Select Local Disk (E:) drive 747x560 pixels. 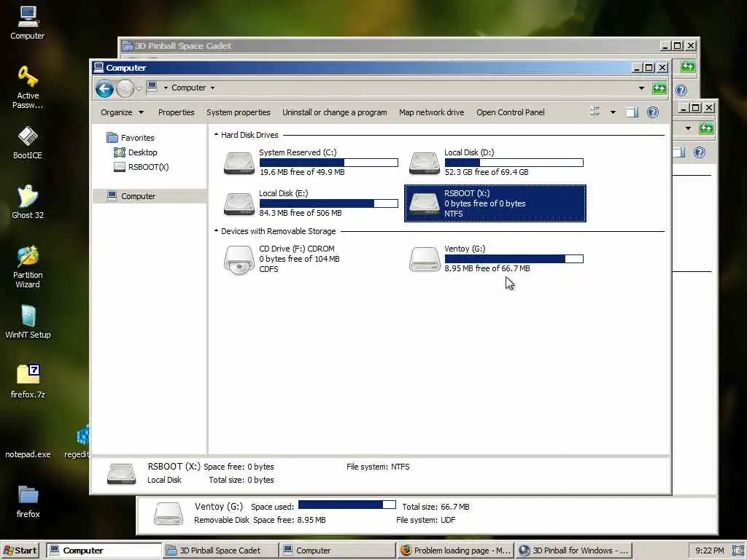[x=311, y=203]
